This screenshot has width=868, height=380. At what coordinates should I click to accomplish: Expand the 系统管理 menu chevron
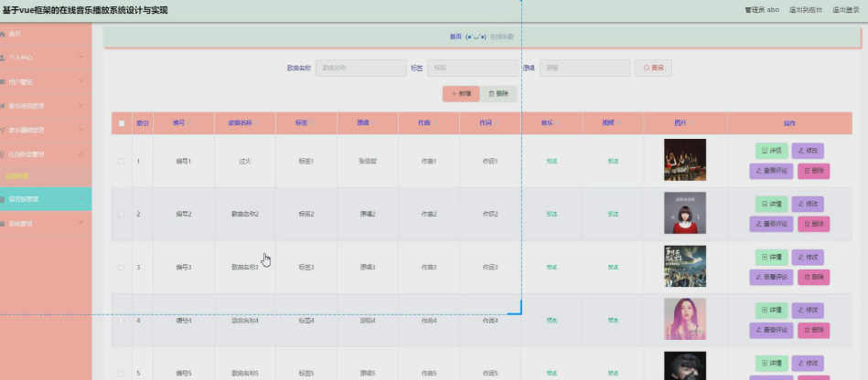pos(81,223)
